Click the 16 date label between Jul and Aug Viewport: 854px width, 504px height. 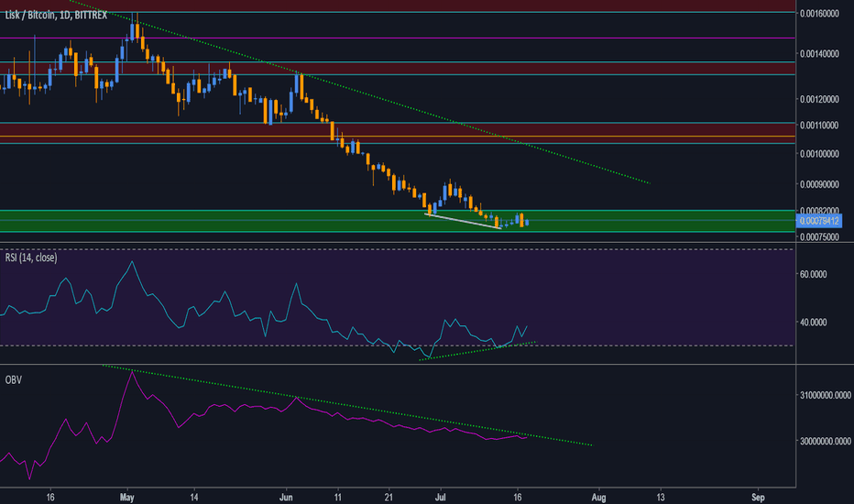pyautogui.click(x=518, y=498)
